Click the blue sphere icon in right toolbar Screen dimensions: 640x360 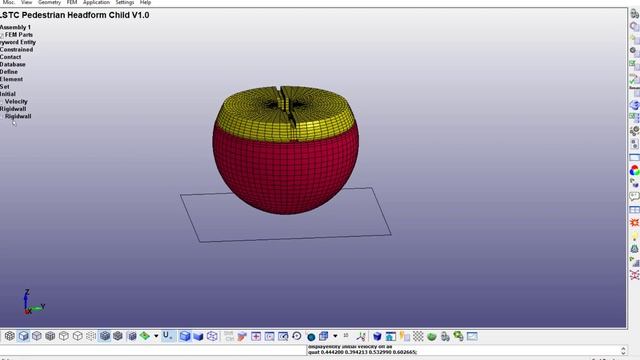click(x=634, y=105)
